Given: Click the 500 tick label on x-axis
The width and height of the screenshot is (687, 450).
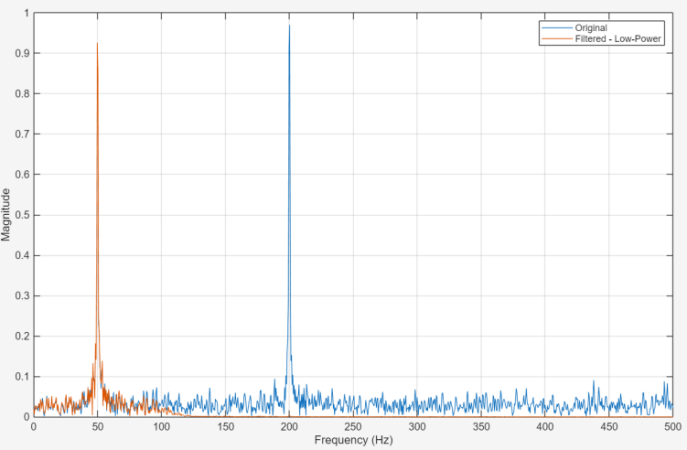Looking at the screenshot, I should click(x=672, y=427).
